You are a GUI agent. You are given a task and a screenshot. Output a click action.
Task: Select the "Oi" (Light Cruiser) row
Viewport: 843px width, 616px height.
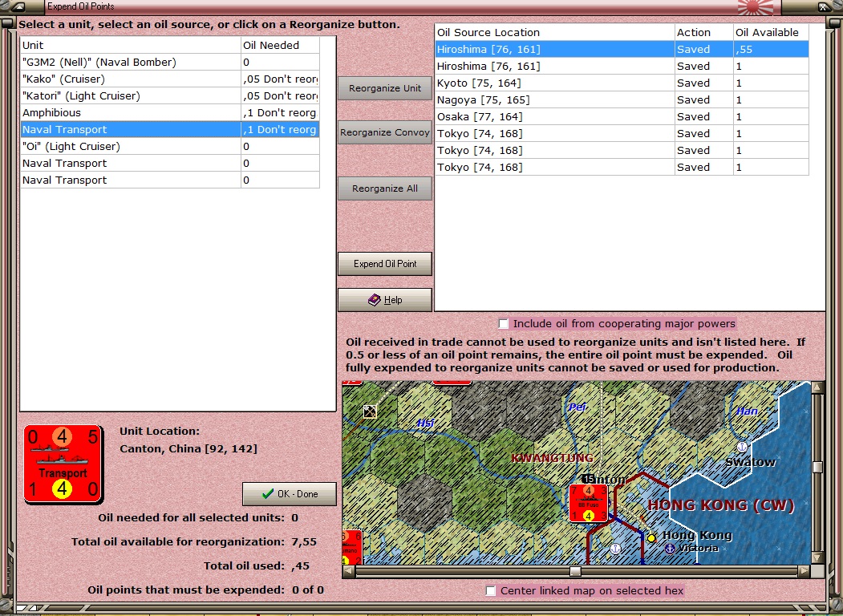point(170,146)
